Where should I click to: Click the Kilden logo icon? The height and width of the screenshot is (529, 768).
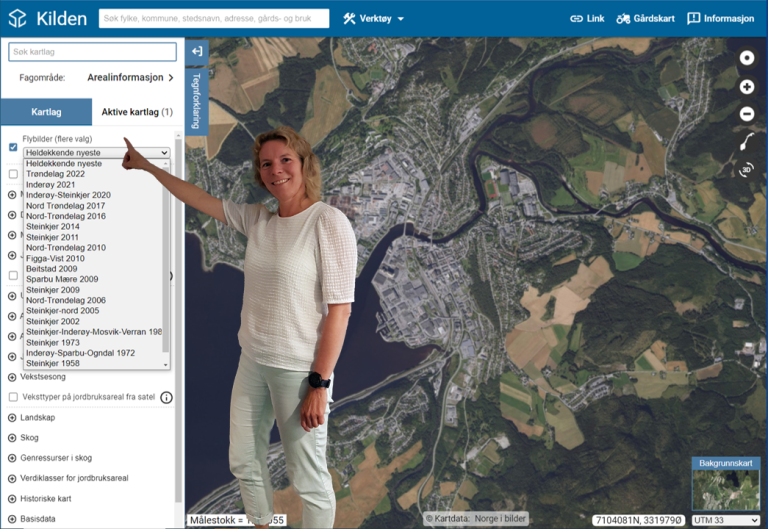coord(18,19)
